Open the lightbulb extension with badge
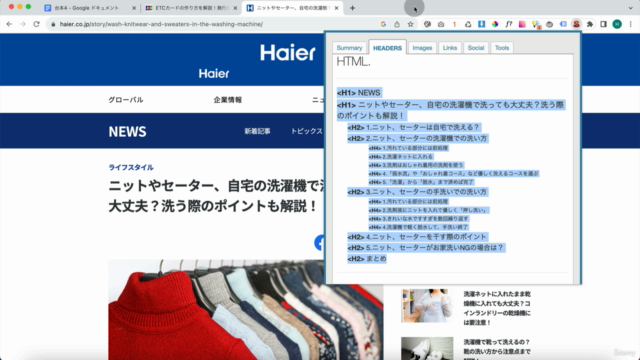 click(536, 25)
